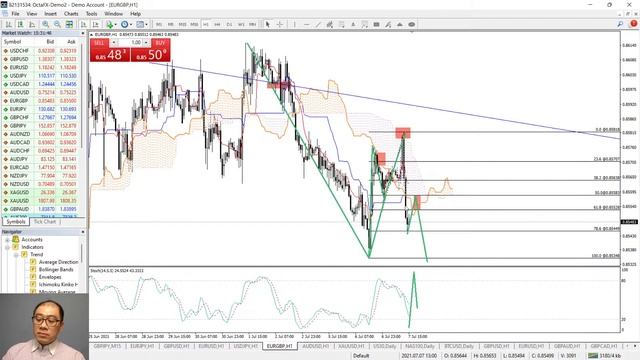
Task: Select the text label tool (A icon)
Action: pos(353,24)
